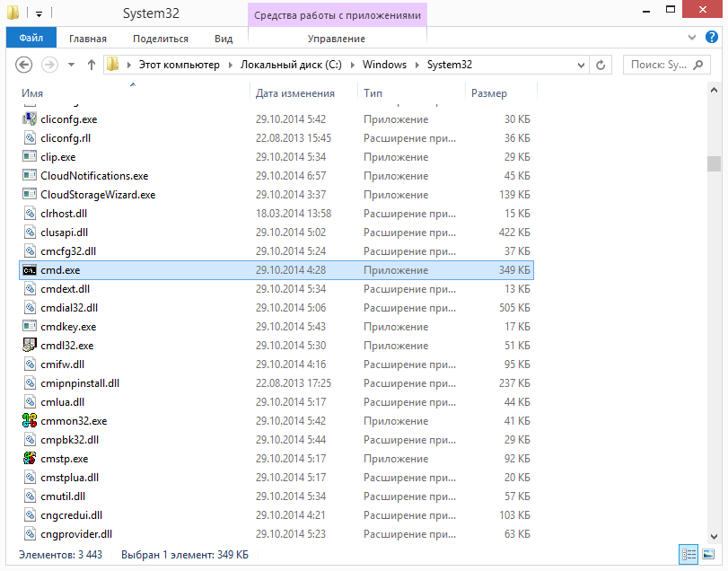Expand breadcrumb arrow after Локальный диск (C:)
728x571 pixels.
click(353, 65)
